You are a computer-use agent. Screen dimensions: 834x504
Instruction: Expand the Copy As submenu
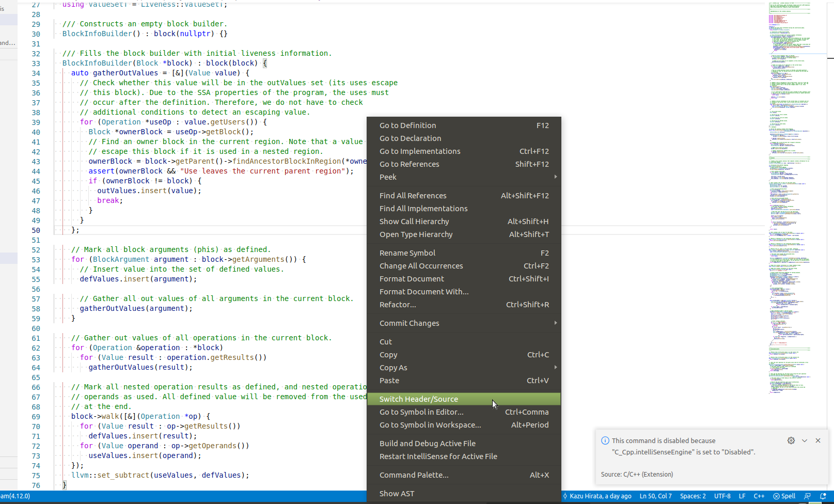[x=464, y=368]
